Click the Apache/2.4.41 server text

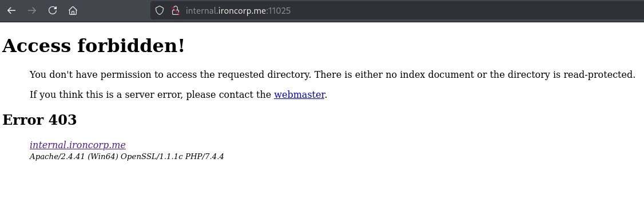pos(57,156)
